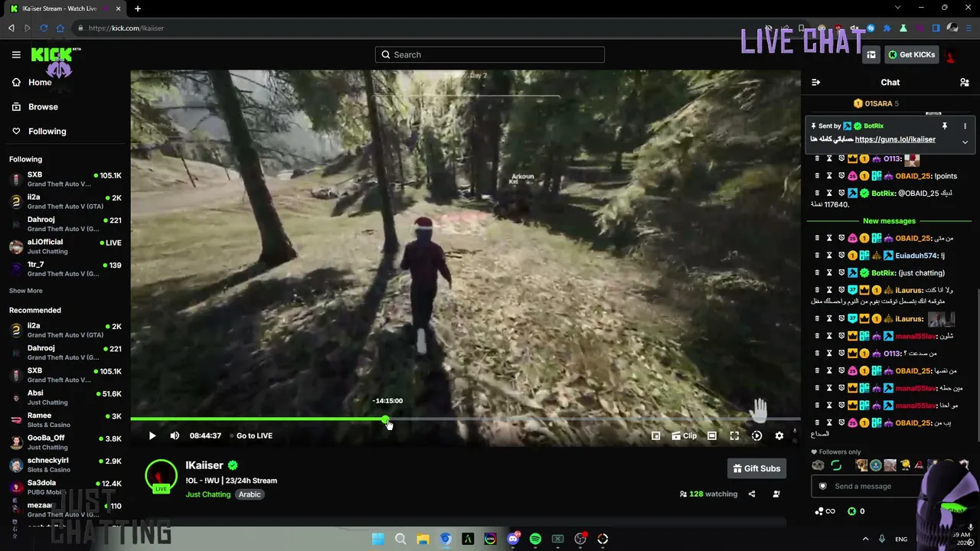980x551 pixels.
Task: Open Spotify from the taskbar
Action: (x=535, y=540)
